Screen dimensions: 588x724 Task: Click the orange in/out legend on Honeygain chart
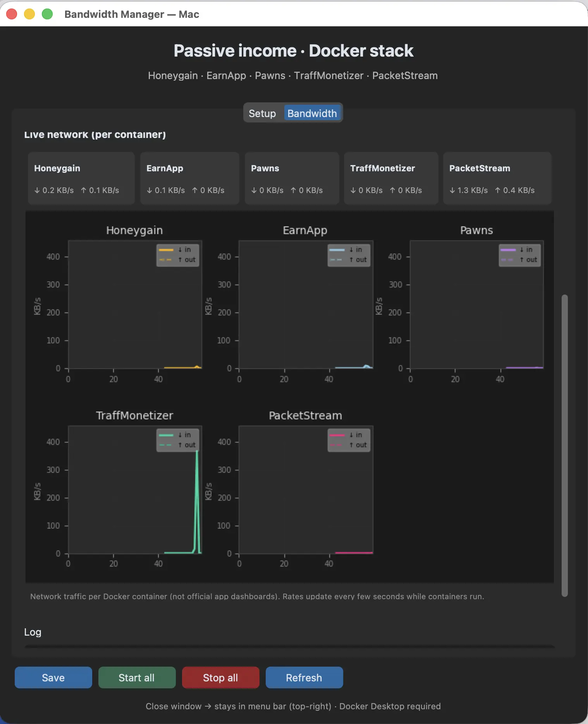pyautogui.click(x=178, y=255)
